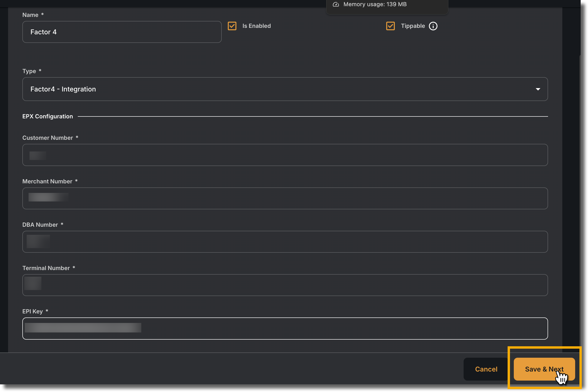
Task: Open the Type dropdown
Action: (x=285, y=89)
